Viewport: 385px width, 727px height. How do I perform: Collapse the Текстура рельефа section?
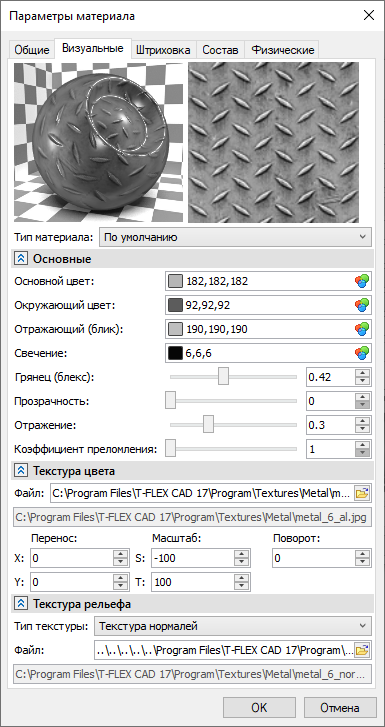21,604
